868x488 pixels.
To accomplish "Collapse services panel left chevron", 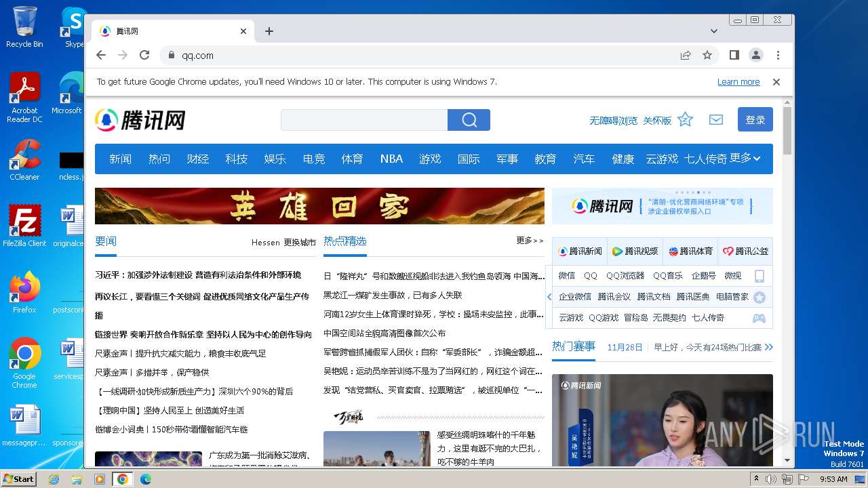I will [549, 297].
